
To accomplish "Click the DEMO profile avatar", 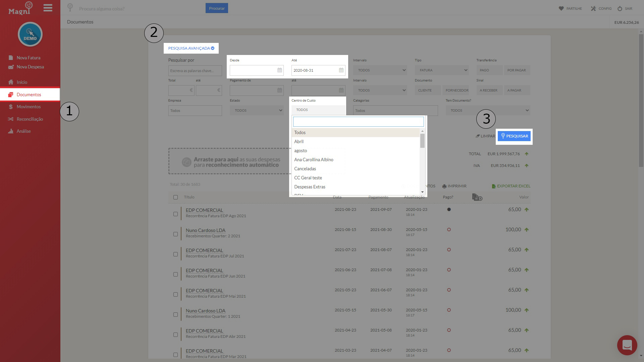I will [x=30, y=34].
